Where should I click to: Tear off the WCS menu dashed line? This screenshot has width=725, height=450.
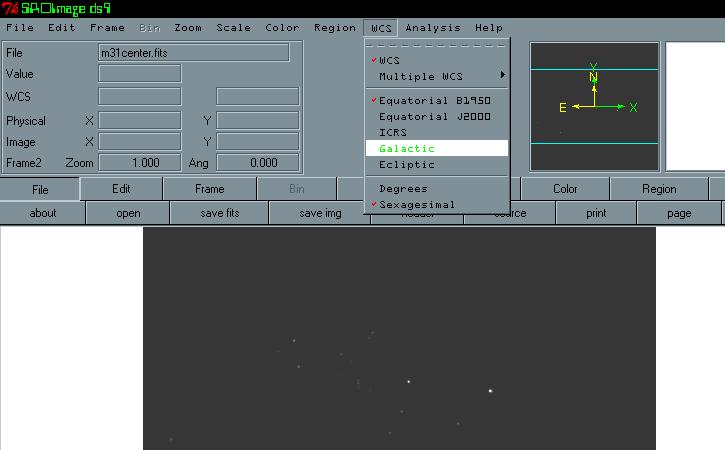(x=436, y=45)
